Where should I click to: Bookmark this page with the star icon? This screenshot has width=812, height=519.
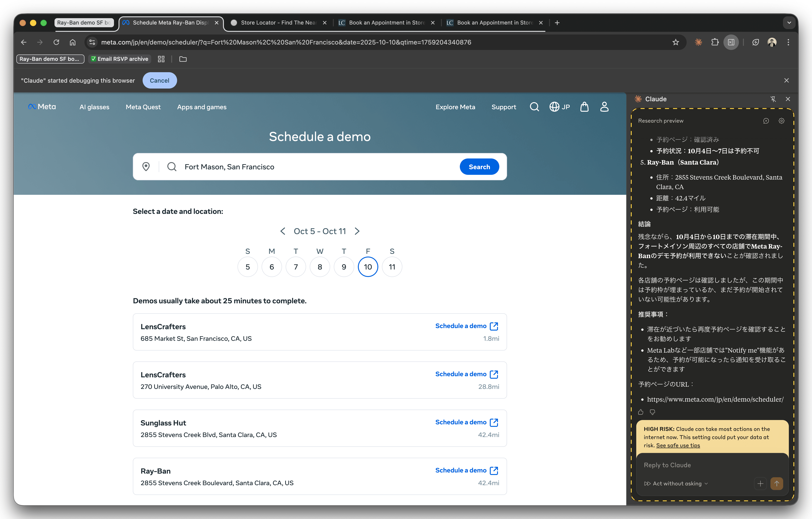(x=676, y=42)
